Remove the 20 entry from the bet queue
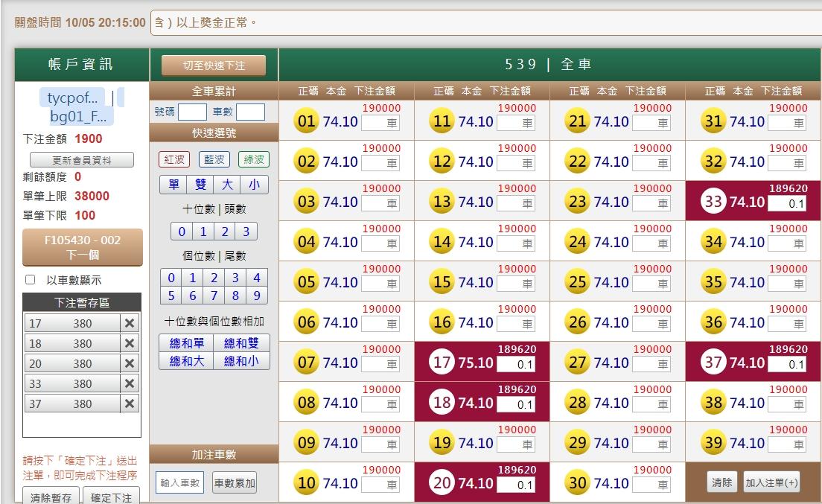This screenshot has width=822, height=504. point(130,363)
